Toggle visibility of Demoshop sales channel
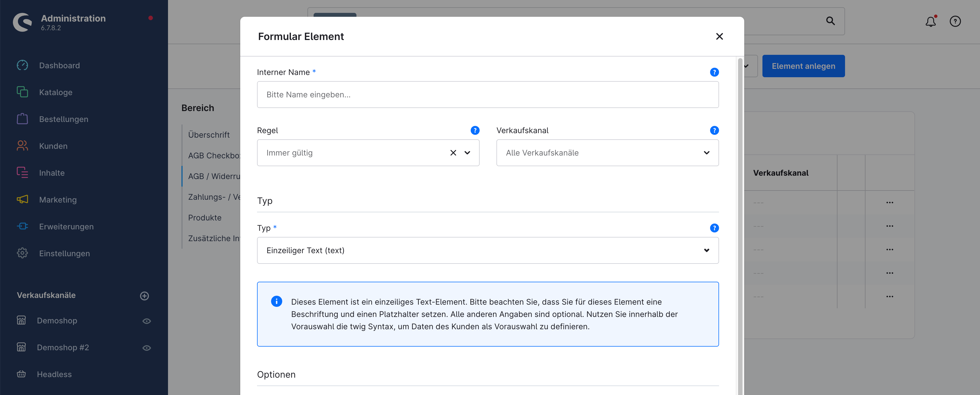 [147, 321]
